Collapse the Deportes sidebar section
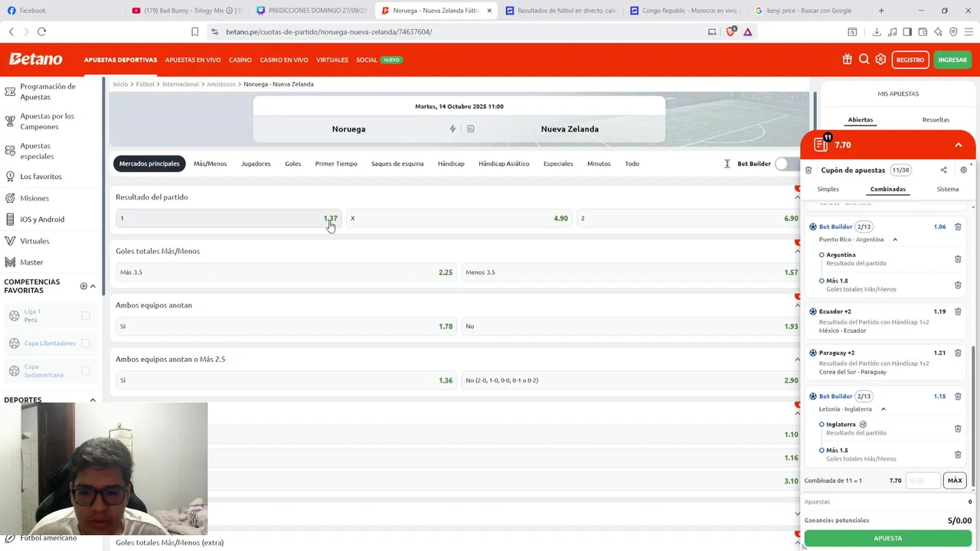This screenshot has height=551, width=980. click(93, 399)
